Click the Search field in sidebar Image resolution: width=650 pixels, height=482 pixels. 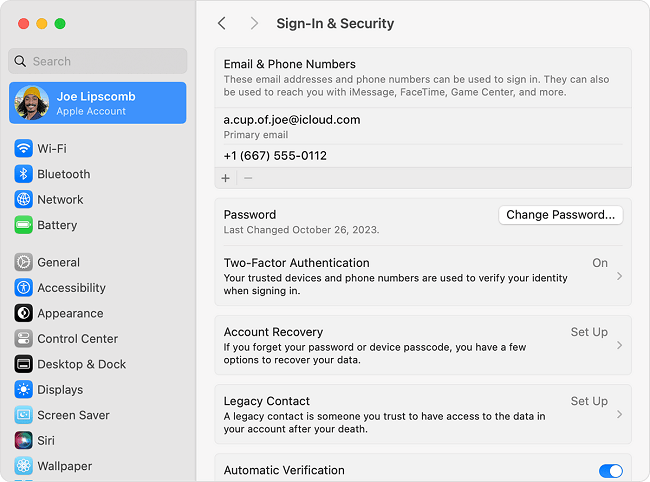[98, 61]
